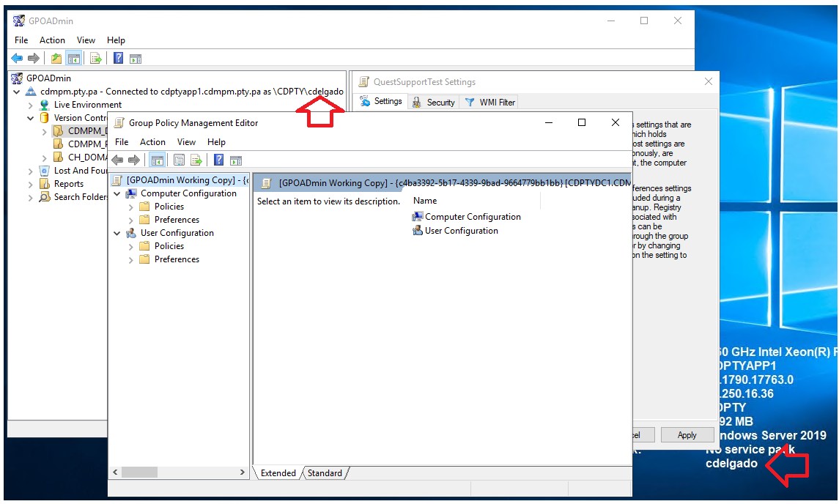Toggle action pane icon in GPOADmin toolbar

click(x=136, y=59)
